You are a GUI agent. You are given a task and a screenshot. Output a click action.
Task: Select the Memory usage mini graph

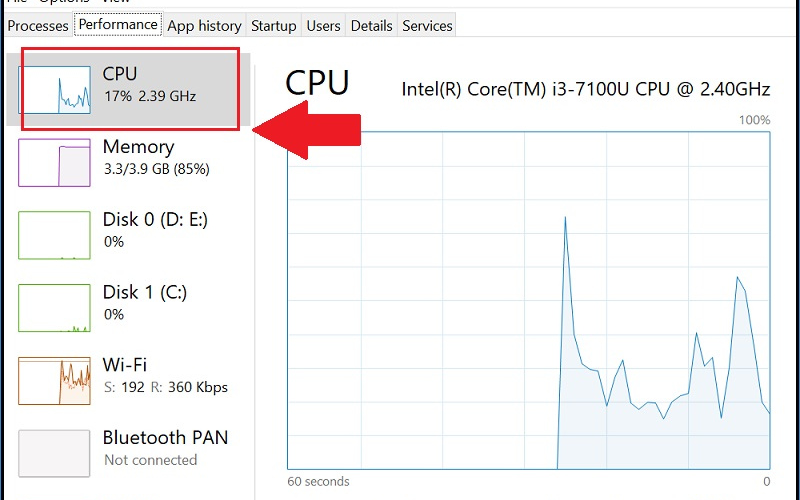[55, 162]
